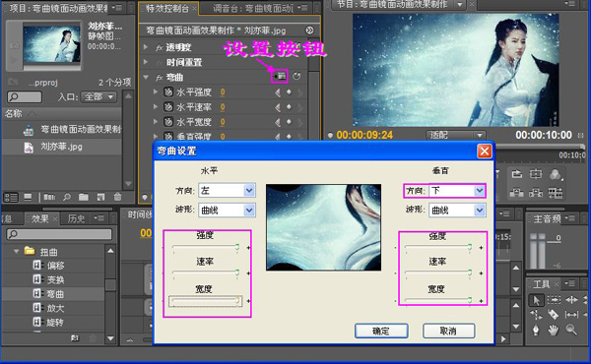Image resolution: width=591 pixels, height=364 pixels.
Task: Click vertical 速率 slider
Action: tap(438, 273)
